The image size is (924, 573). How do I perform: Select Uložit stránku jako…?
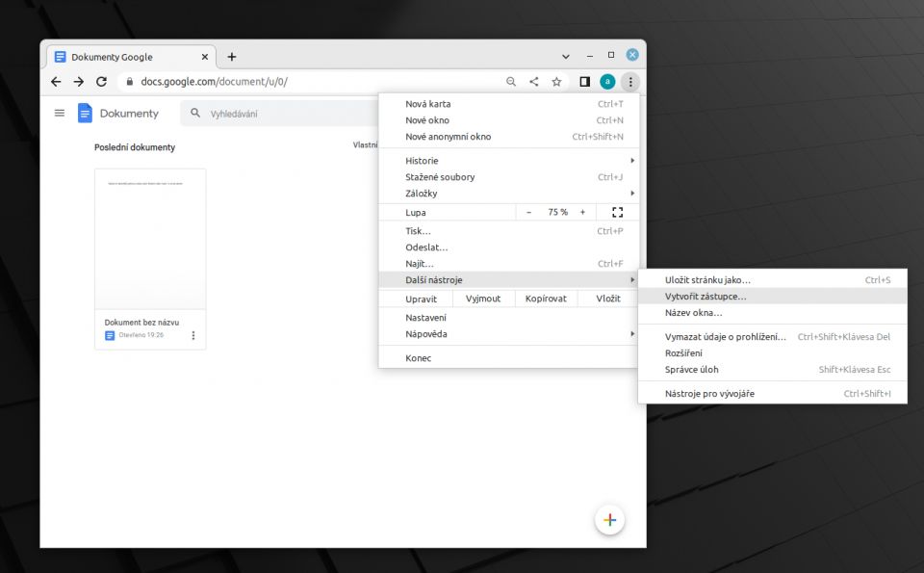pyautogui.click(x=773, y=280)
